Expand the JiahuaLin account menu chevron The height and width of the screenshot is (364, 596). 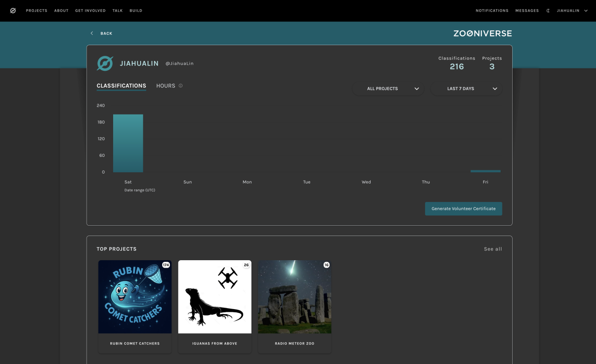click(x=586, y=11)
